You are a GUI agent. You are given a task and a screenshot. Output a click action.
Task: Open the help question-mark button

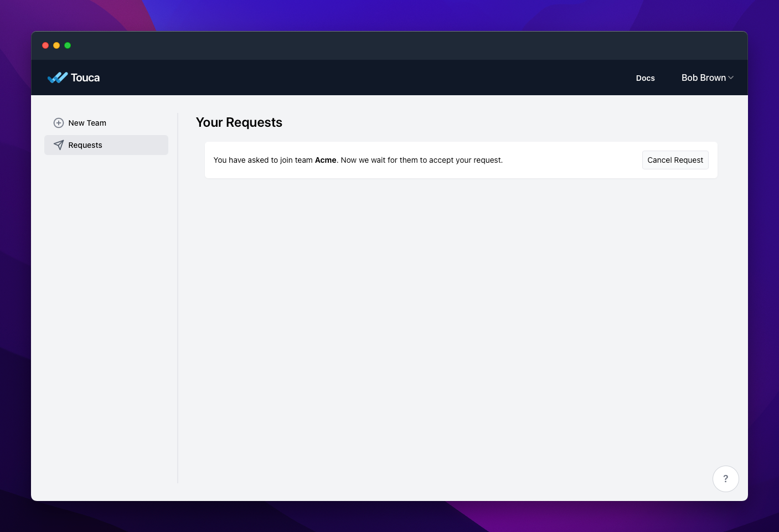tap(726, 479)
